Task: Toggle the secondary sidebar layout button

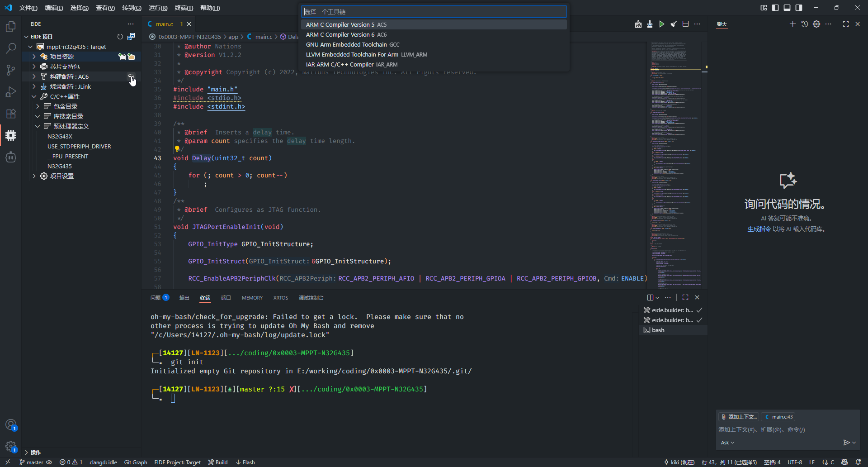Action: click(799, 8)
